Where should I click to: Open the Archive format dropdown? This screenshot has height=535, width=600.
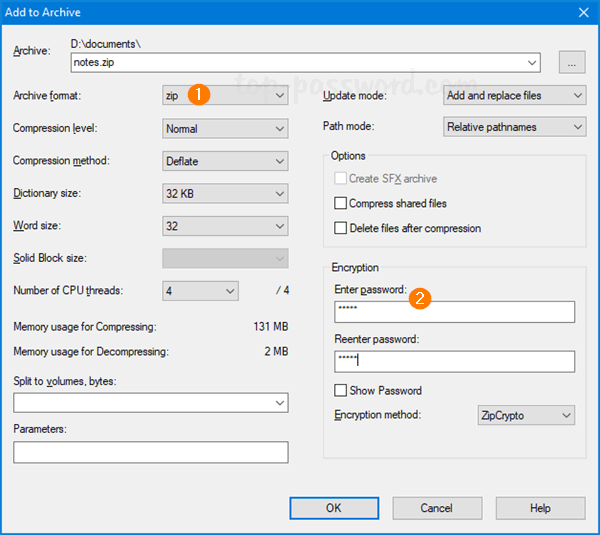pos(225,95)
